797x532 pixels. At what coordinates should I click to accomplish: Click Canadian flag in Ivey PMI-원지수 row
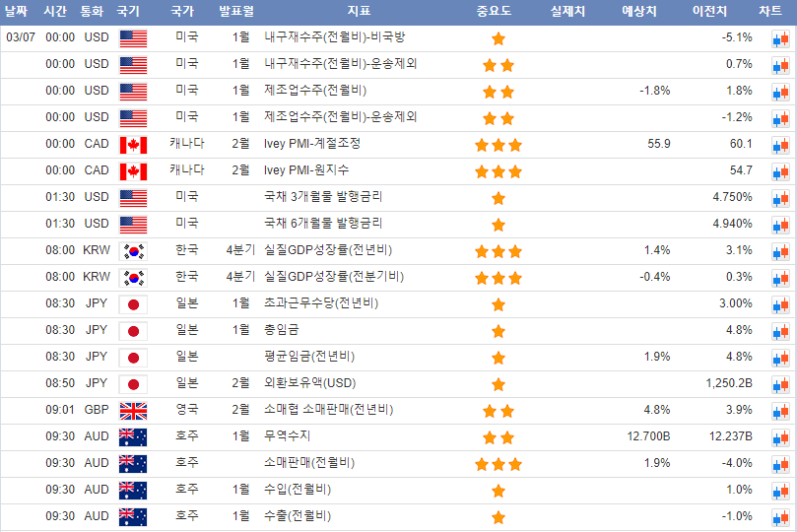coord(132,171)
